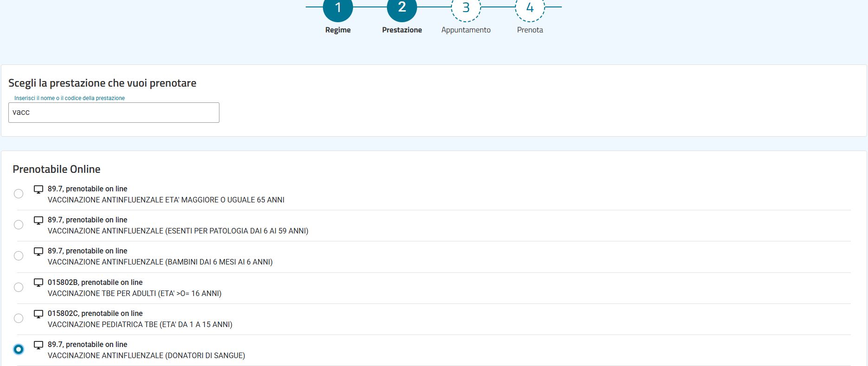This screenshot has width=868, height=366.
Task: Click step 2 Prestazione circle
Action: tap(402, 8)
